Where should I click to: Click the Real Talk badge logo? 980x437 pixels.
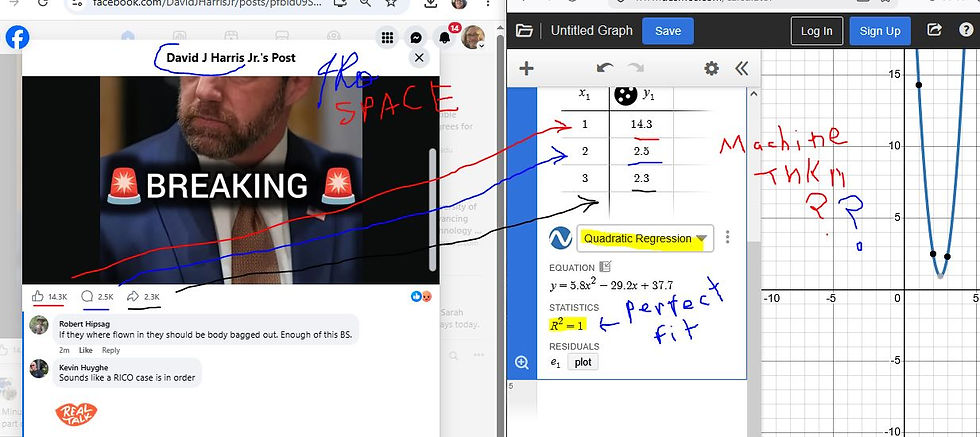coord(76,413)
